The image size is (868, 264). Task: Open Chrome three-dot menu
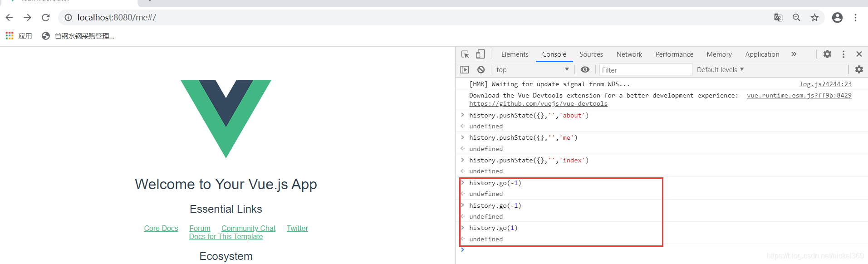[x=855, y=17]
